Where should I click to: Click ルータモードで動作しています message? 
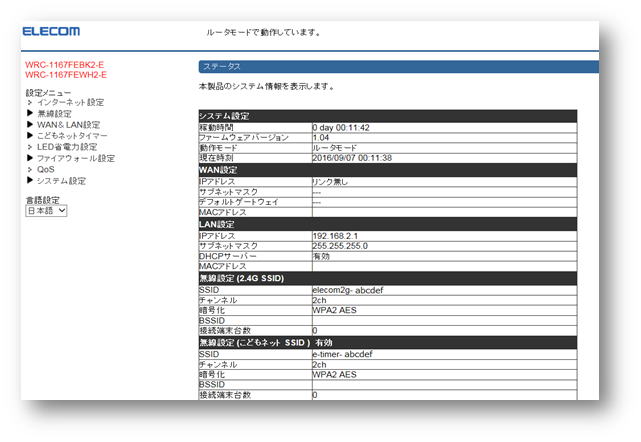tap(264, 32)
